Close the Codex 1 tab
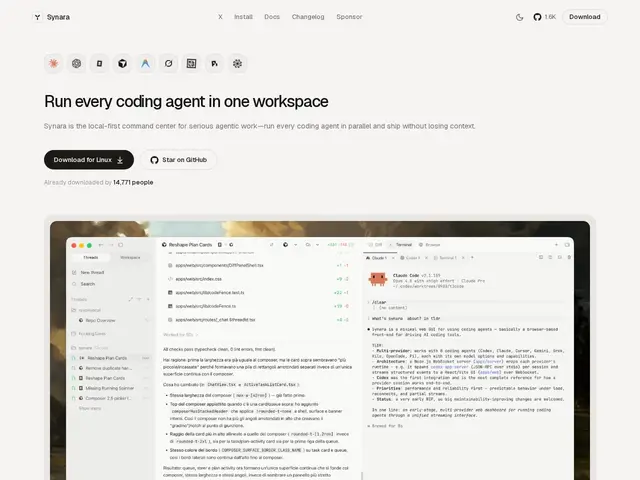 click(x=427, y=258)
